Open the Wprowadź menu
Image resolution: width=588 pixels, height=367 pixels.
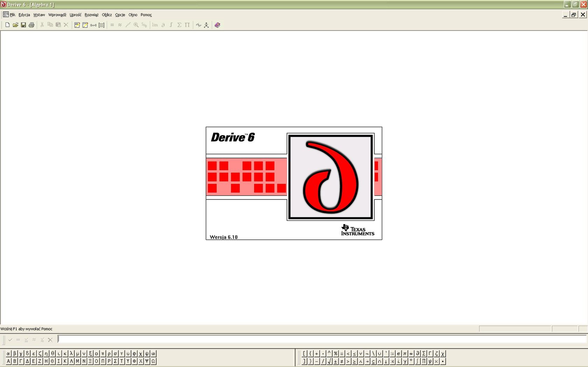click(x=57, y=15)
